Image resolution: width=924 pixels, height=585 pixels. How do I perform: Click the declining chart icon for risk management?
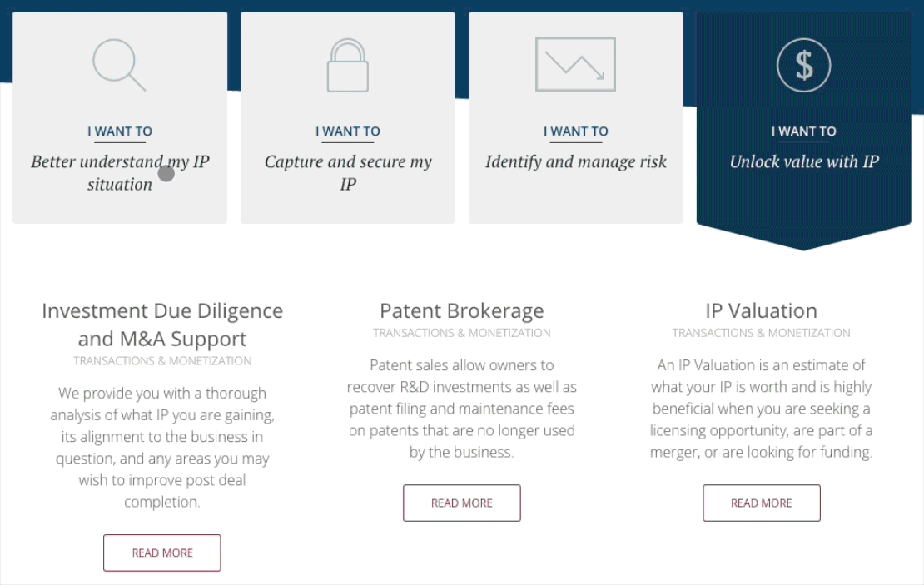[x=576, y=64]
